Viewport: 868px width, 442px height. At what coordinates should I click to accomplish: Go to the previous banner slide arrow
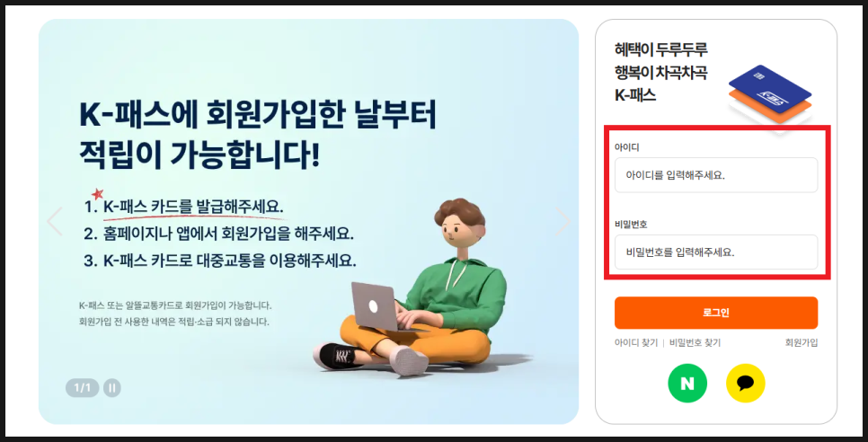coord(54,221)
